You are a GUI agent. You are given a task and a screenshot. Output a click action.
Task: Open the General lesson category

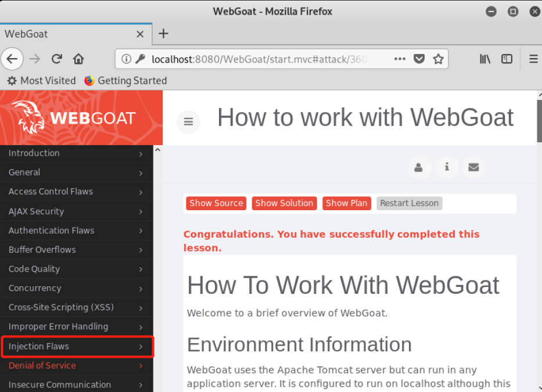(77, 172)
